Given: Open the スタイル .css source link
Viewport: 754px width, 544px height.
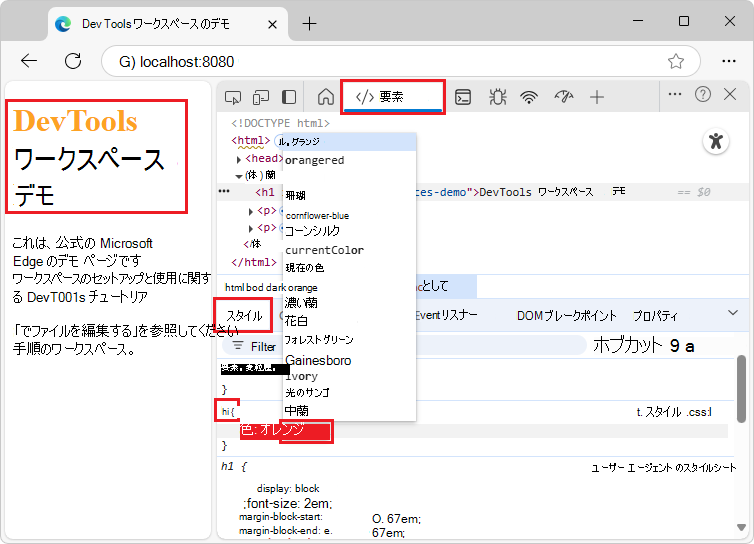Looking at the screenshot, I should click(x=673, y=412).
